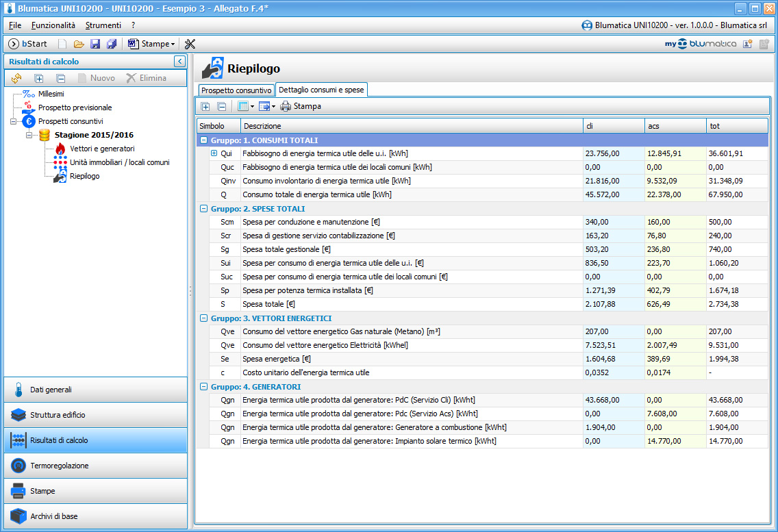Click the Stampa print button
The width and height of the screenshot is (778, 532).
coord(301,106)
